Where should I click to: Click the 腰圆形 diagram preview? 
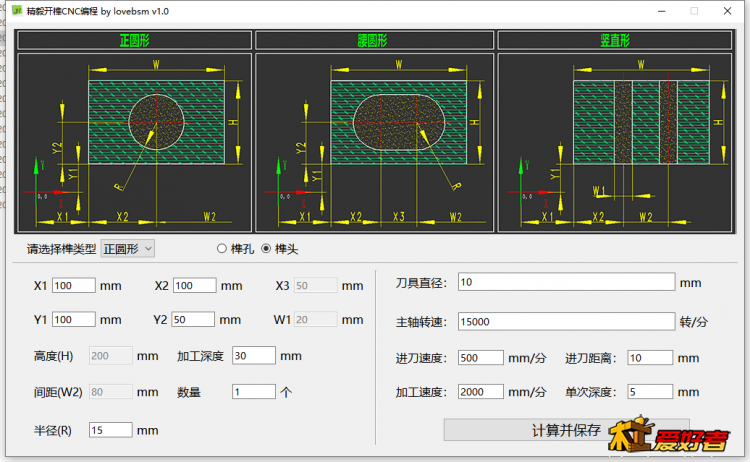[x=375, y=143]
